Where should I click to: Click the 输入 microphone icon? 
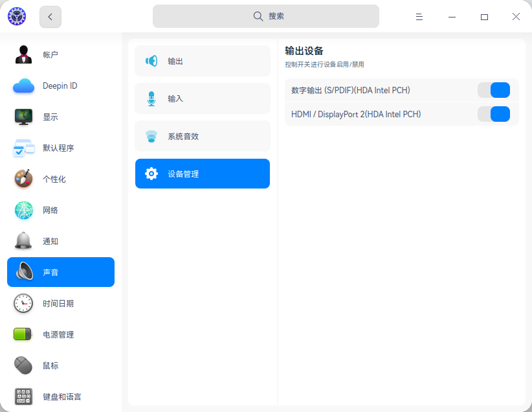[x=151, y=99]
